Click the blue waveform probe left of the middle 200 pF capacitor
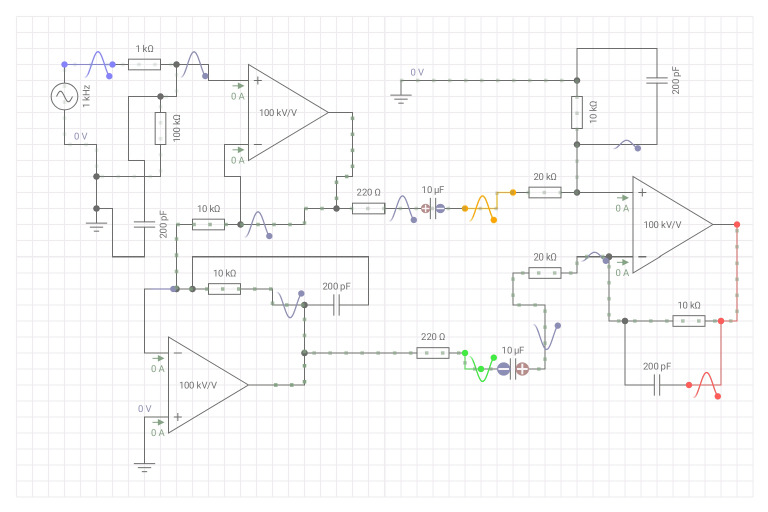768x512 pixels. (289, 305)
